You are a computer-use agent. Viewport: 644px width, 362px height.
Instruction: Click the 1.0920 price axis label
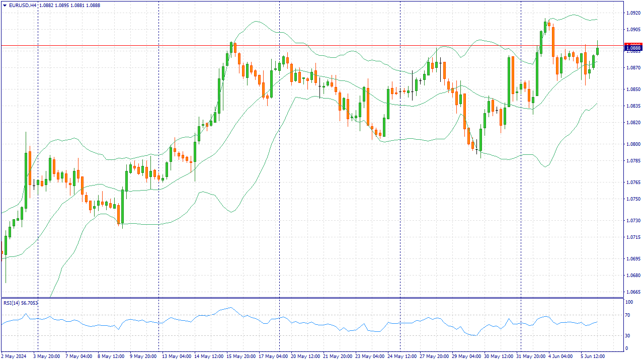pyautogui.click(x=632, y=13)
